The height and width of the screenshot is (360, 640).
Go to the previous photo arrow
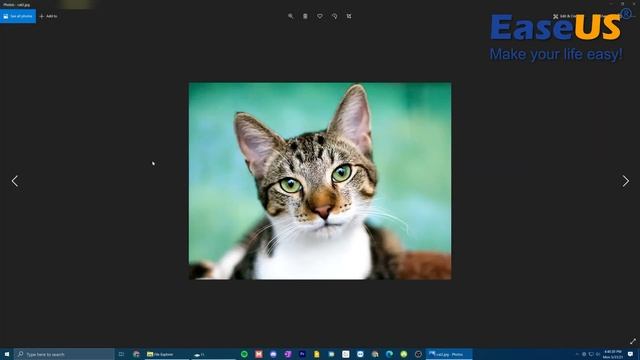(x=15, y=181)
